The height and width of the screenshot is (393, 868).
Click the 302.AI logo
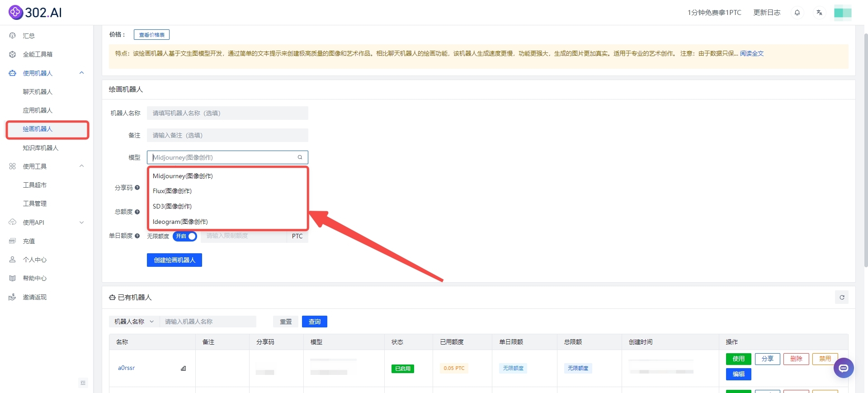pyautogui.click(x=35, y=12)
